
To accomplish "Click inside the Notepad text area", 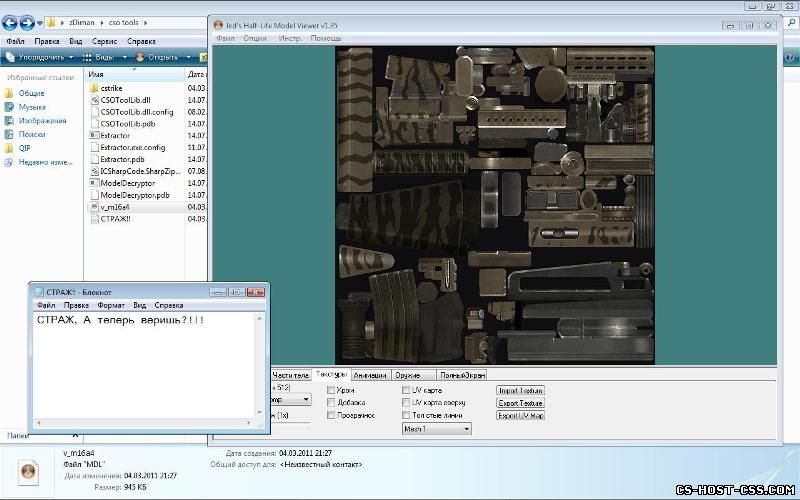I will coord(144,366).
